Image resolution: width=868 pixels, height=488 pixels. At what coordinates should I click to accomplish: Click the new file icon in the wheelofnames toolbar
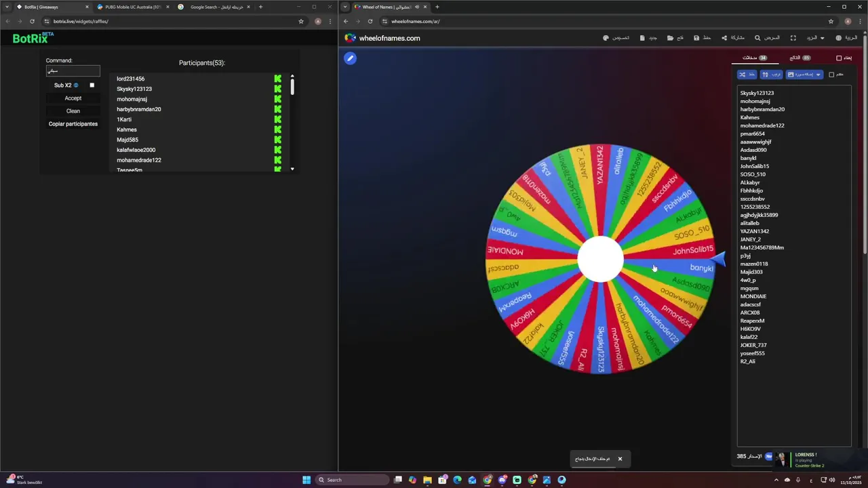(x=642, y=38)
